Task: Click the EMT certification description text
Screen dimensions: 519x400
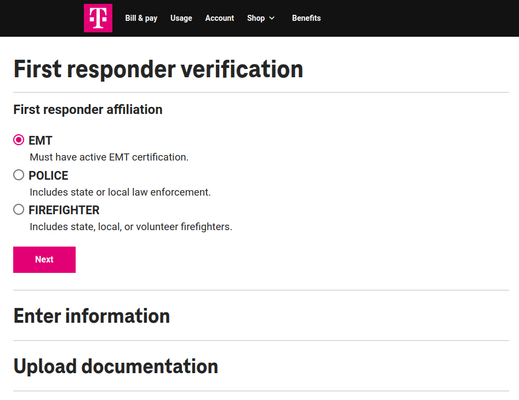Action: [109, 157]
